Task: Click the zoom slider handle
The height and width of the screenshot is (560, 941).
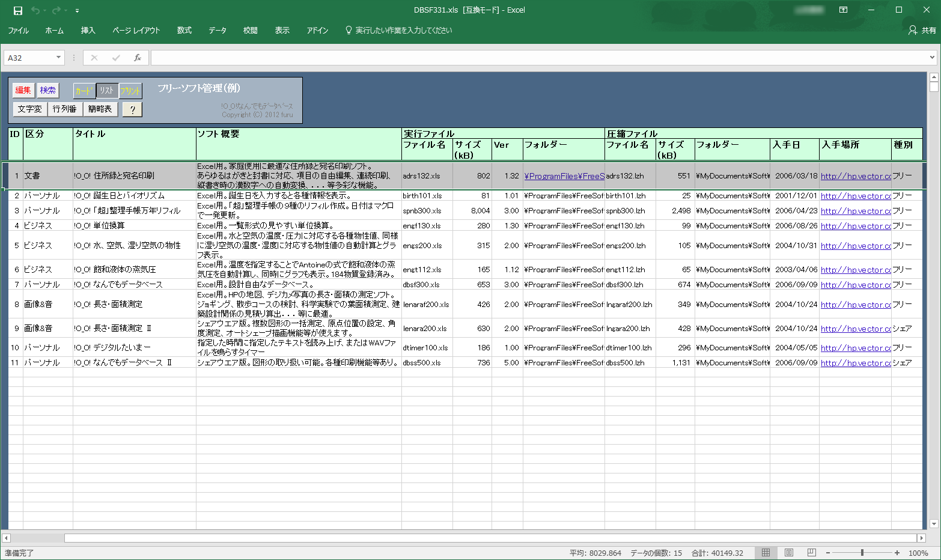Action: [x=862, y=553]
